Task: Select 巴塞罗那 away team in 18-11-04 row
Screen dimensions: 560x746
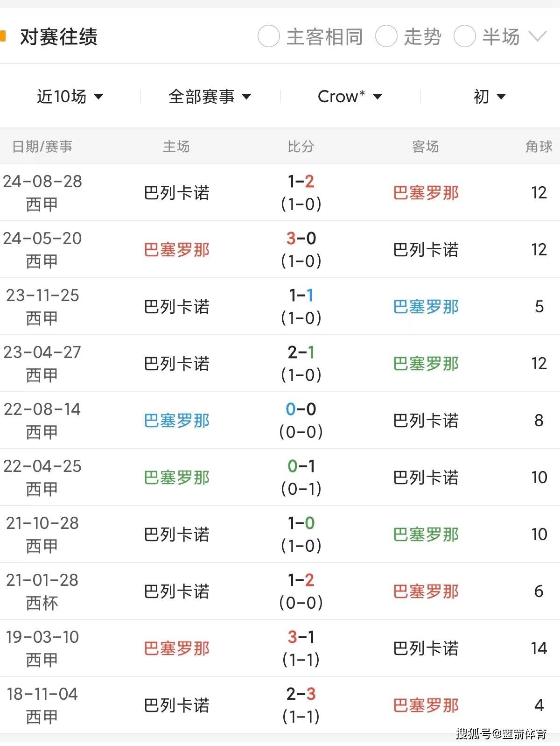Action: 425,705
